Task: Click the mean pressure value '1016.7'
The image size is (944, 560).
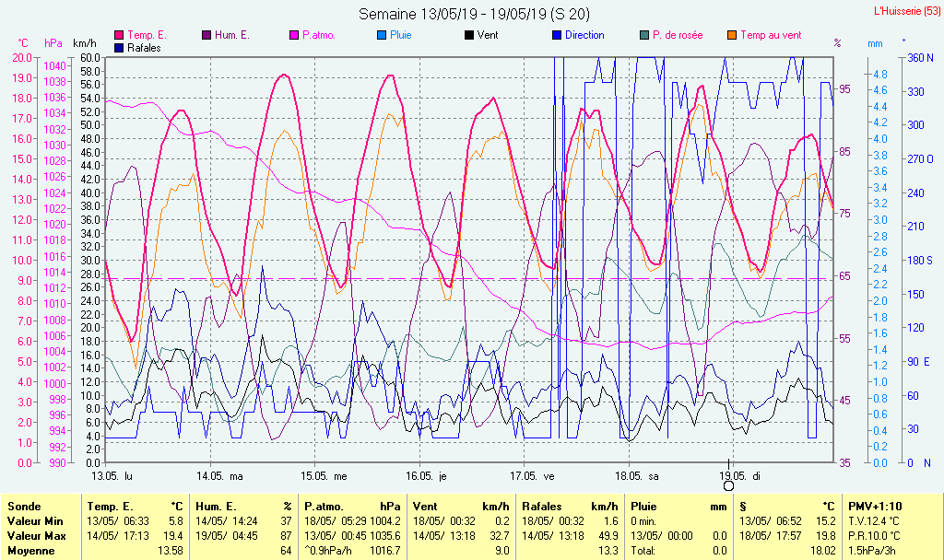Action: click(x=386, y=551)
